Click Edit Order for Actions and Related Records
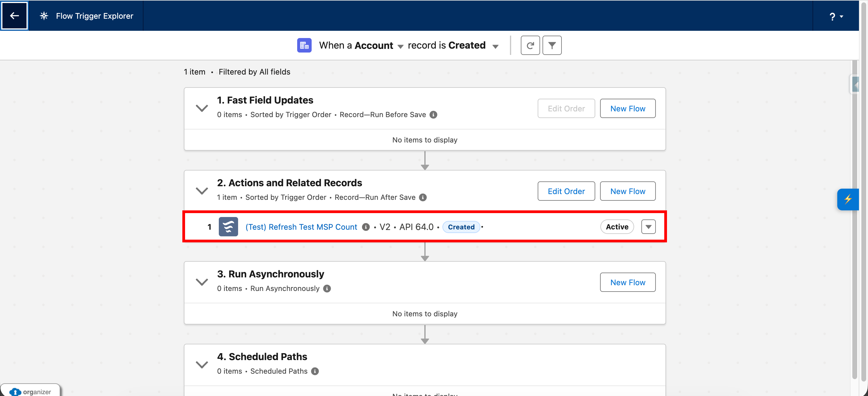Viewport: 868px width, 396px height. point(566,191)
